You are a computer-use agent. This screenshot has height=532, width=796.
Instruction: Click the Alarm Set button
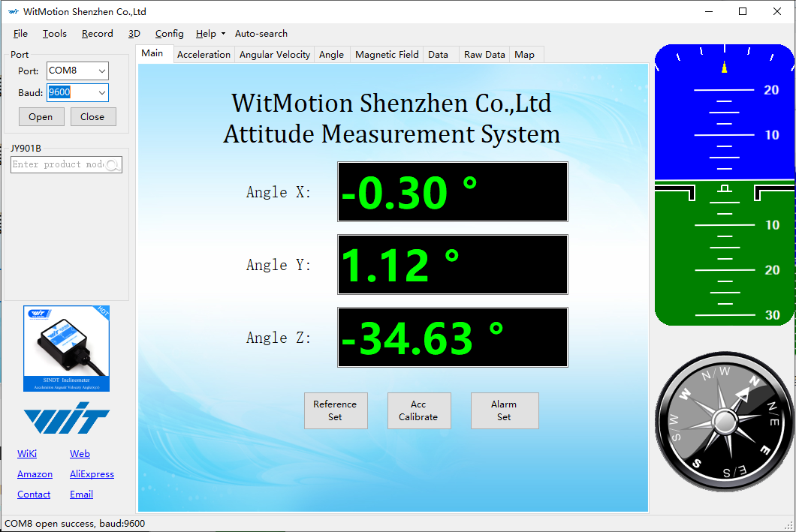click(x=505, y=410)
